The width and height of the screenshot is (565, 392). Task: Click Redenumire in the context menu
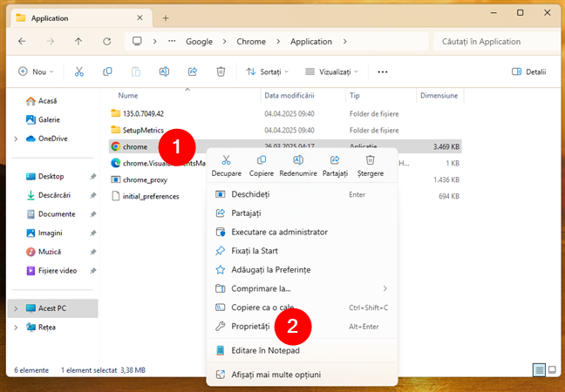click(298, 166)
